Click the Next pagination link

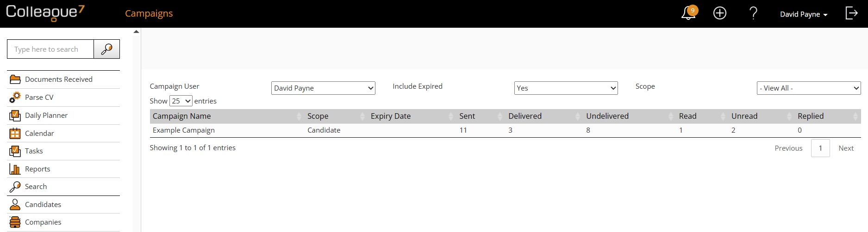(x=846, y=148)
